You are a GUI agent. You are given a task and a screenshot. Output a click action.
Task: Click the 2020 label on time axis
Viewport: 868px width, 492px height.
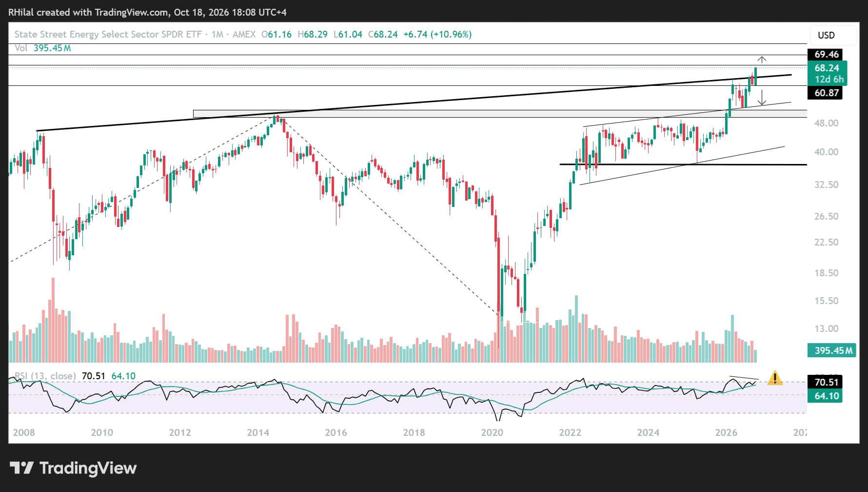click(x=492, y=432)
